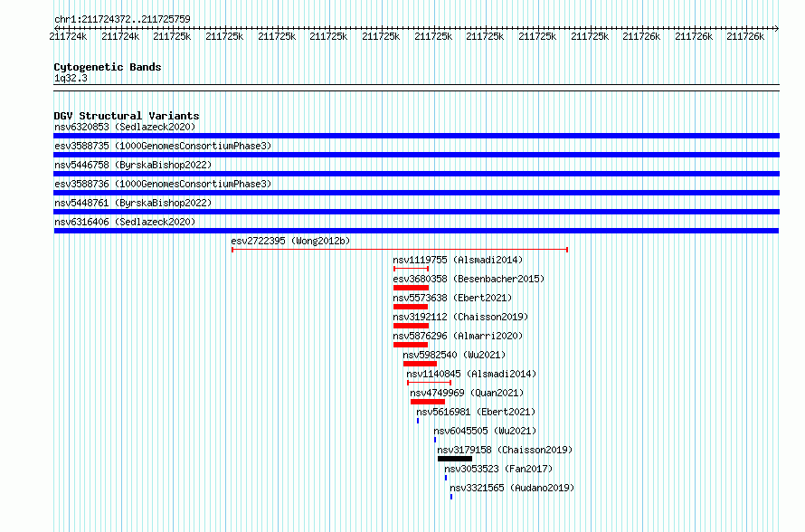This screenshot has width=805, height=532.
Task: Open variant label nsv6320853 (Sedlazeck2020)
Action: (125, 127)
